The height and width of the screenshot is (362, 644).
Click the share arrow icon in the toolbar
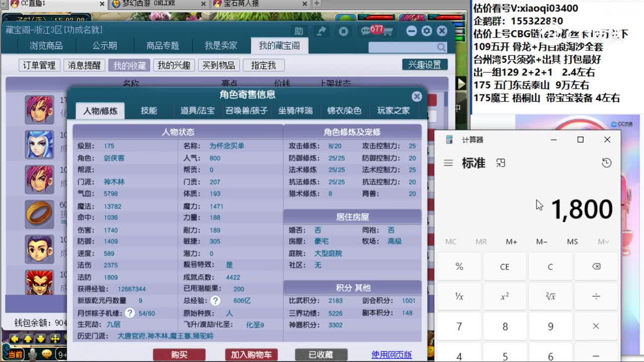click(x=321, y=31)
